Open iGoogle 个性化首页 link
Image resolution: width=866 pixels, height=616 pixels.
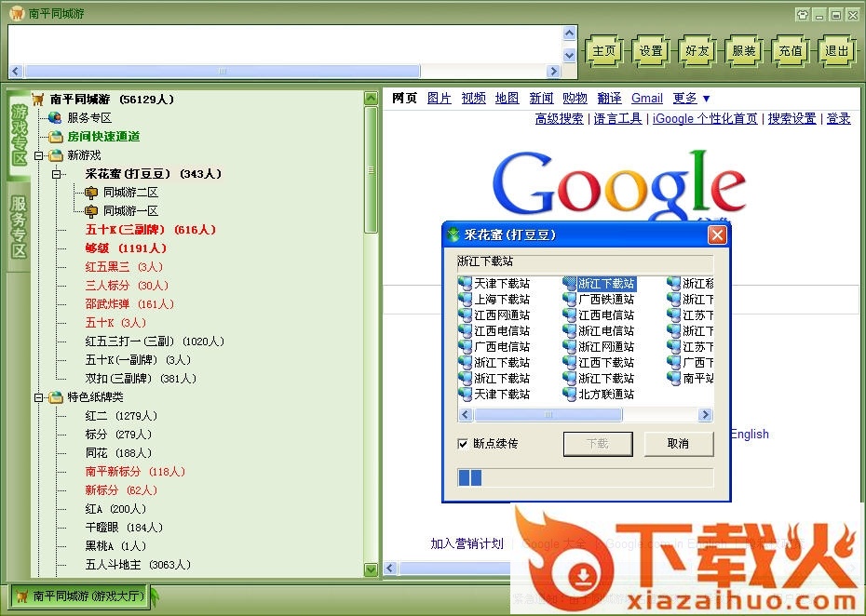(705, 119)
